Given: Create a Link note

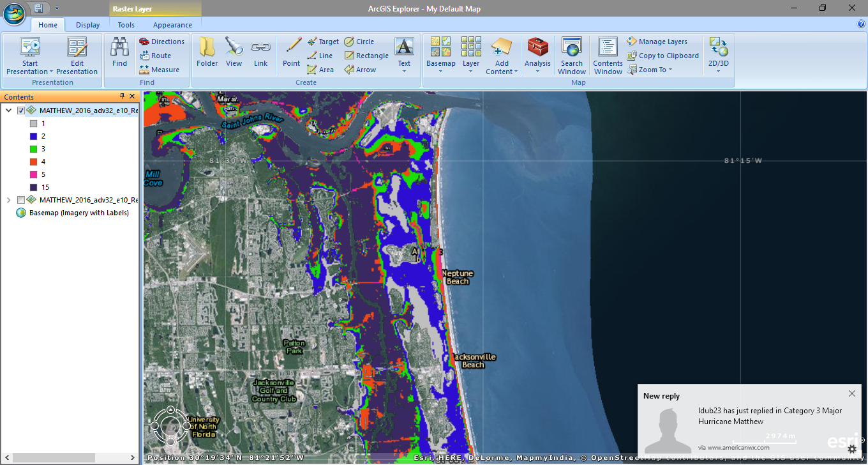Looking at the screenshot, I should click(260, 52).
